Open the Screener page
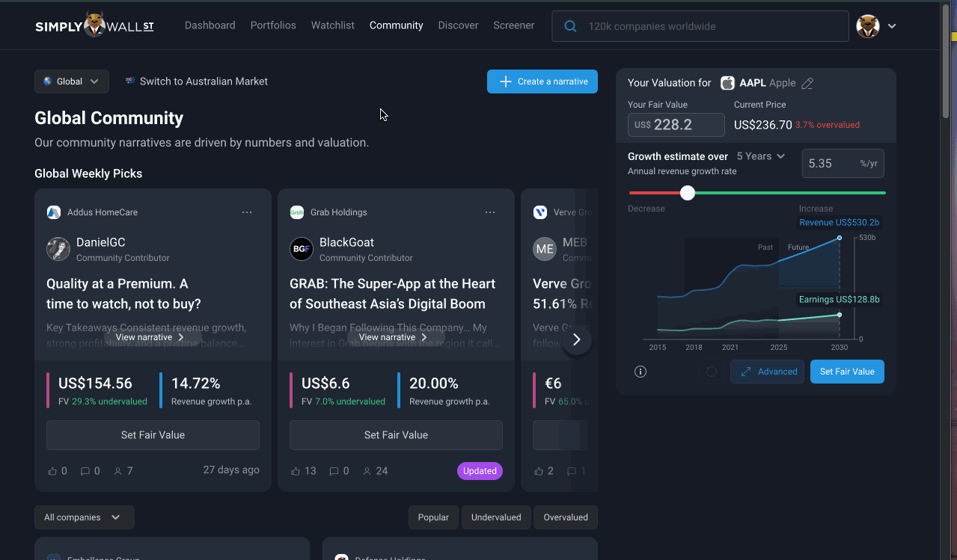 click(x=514, y=25)
